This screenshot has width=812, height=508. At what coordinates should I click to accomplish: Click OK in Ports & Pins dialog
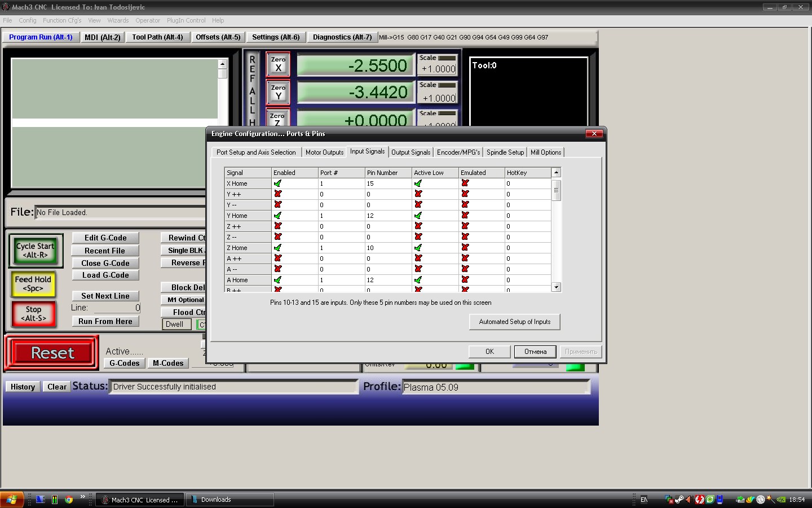(489, 352)
